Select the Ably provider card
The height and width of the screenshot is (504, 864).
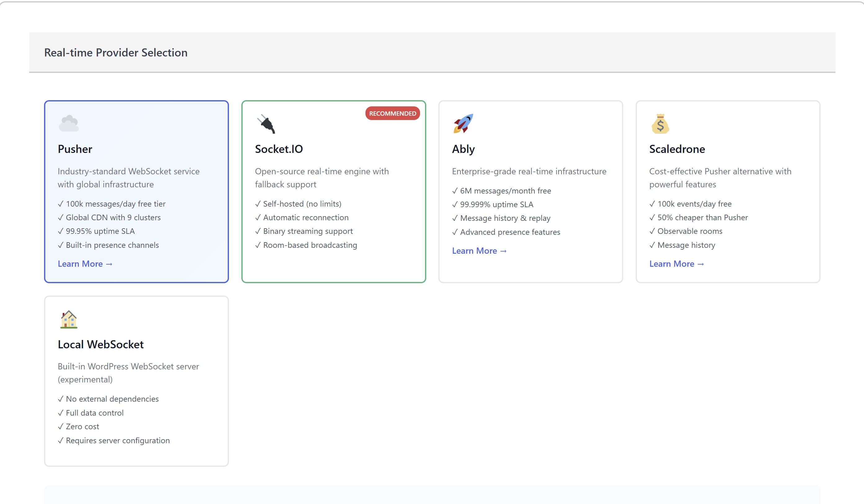click(531, 192)
